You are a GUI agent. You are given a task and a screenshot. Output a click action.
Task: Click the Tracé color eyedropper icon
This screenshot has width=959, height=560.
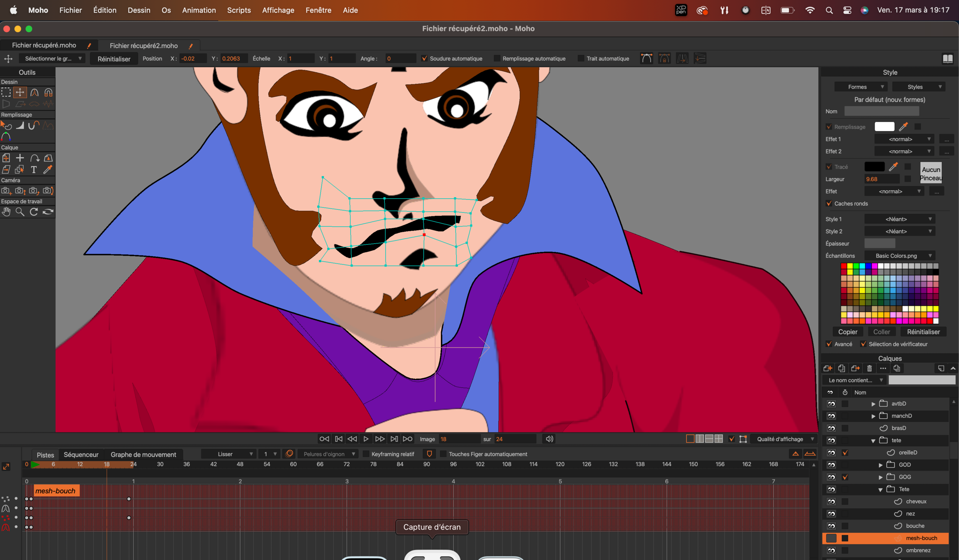click(x=893, y=166)
